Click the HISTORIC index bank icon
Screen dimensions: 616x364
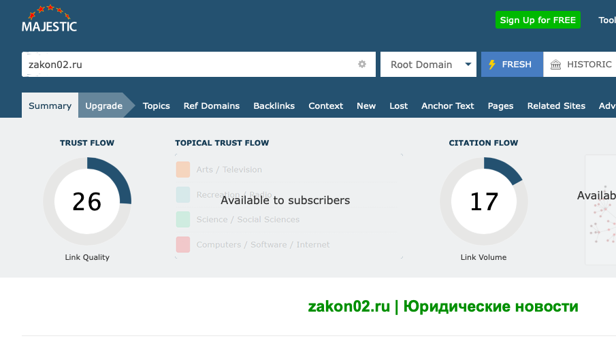pos(555,65)
